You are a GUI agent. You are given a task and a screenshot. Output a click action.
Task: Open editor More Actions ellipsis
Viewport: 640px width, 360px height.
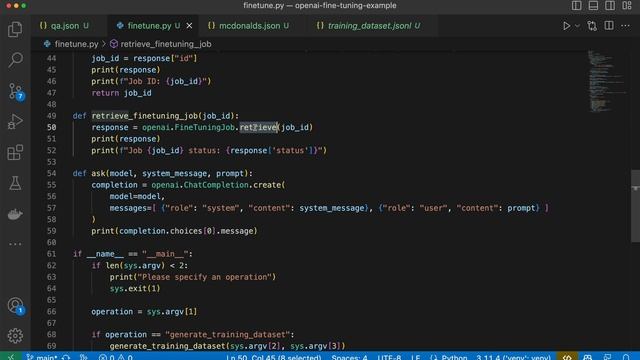click(625, 26)
